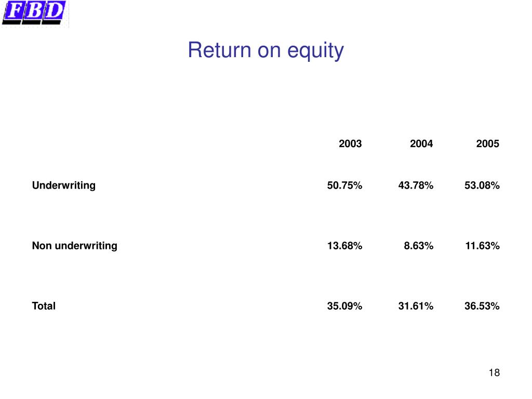Click the 2003 column header
532x399 pixels.
click(350, 143)
